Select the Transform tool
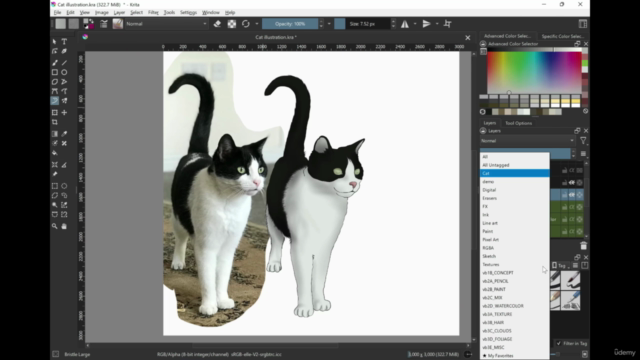Screen dimensions: 640x360 (x=55, y=113)
